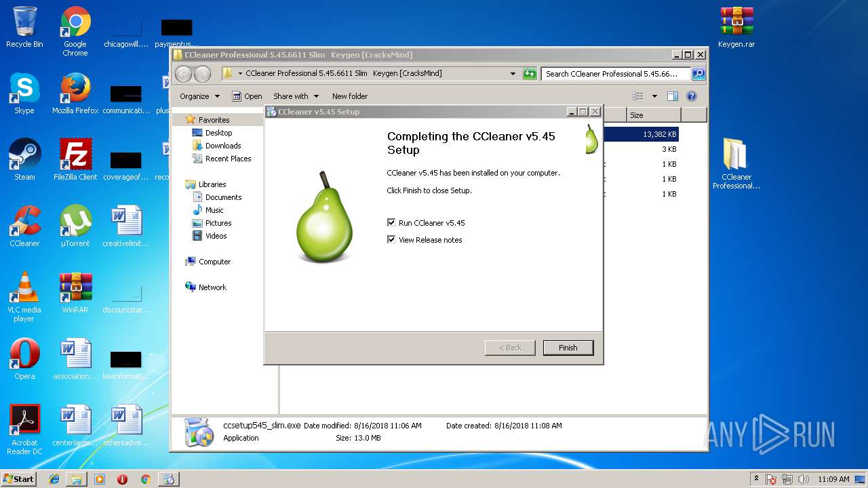Select Music library in navigation pane

[x=214, y=210]
